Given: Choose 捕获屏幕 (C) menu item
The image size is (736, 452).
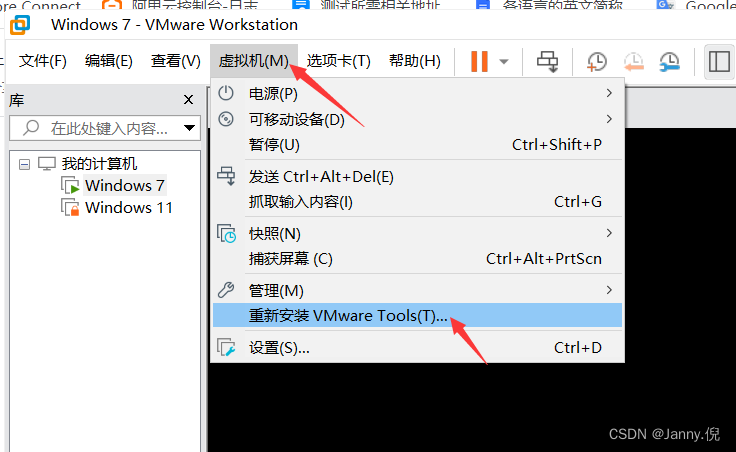Looking at the screenshot, I should coord(417,259).
